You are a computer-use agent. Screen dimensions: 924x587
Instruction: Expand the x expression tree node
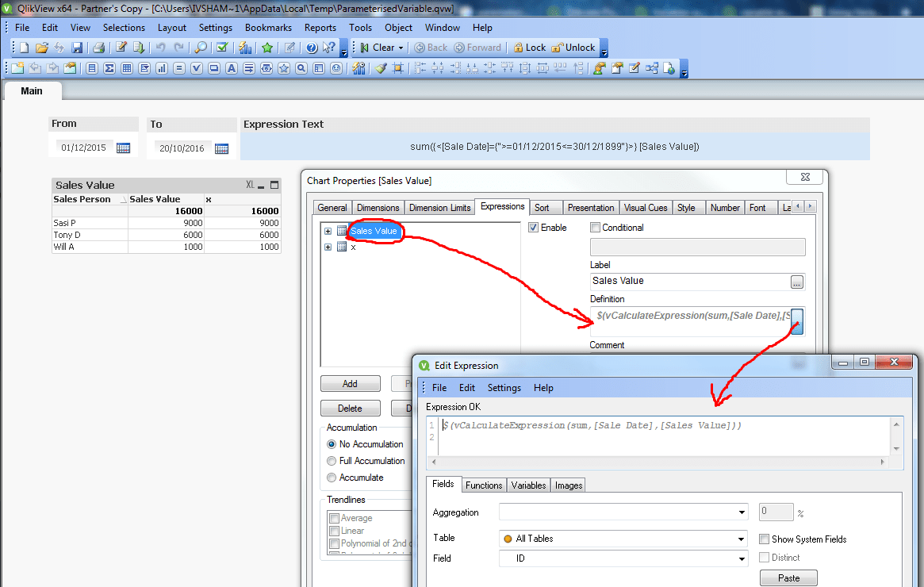point(328,247)
